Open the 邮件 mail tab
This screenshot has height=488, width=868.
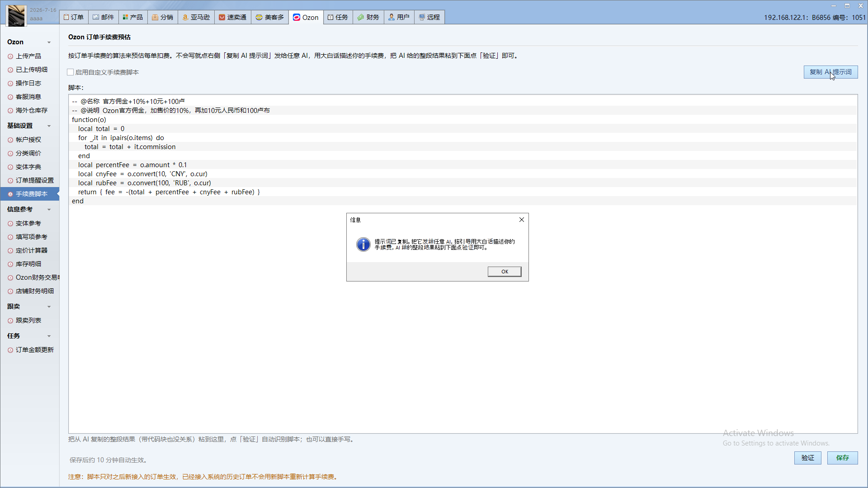pos(104,17)
